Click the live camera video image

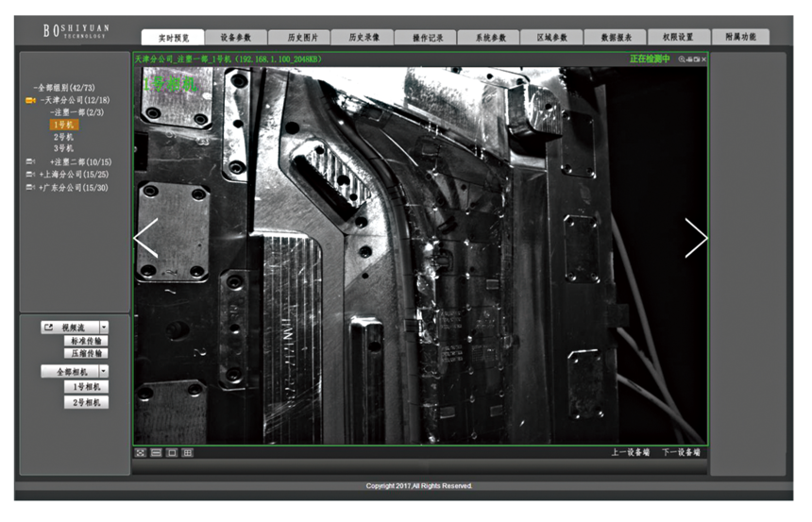420,255
